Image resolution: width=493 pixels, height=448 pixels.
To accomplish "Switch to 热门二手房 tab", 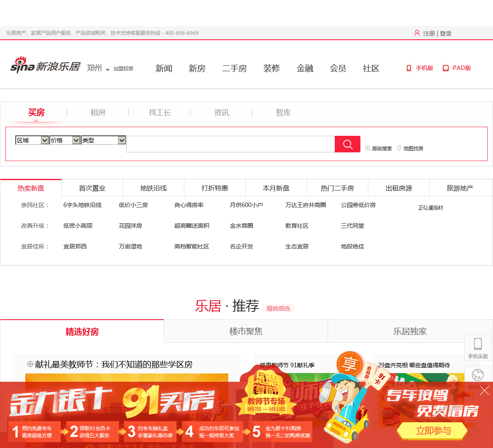I will 337,188.
